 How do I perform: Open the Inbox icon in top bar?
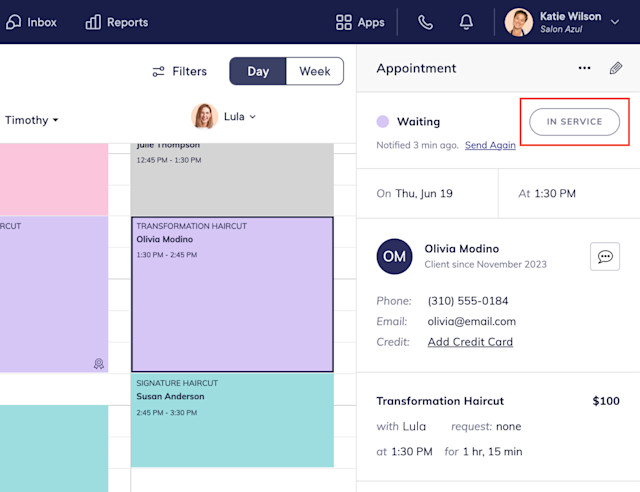[x=13, y=22]
